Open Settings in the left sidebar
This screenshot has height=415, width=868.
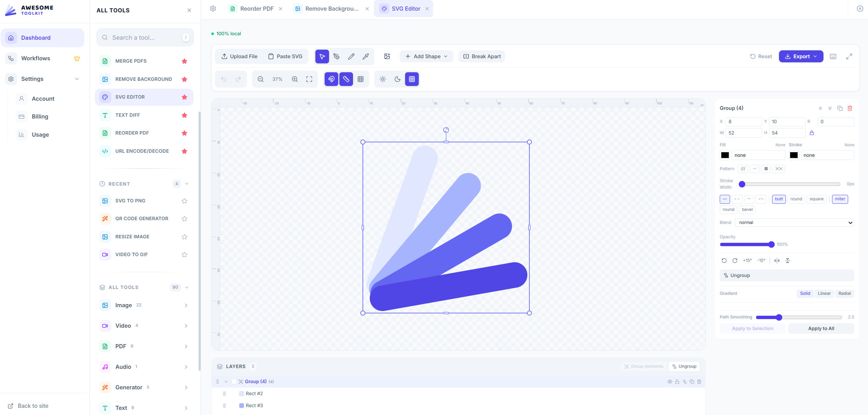[32, 79]
